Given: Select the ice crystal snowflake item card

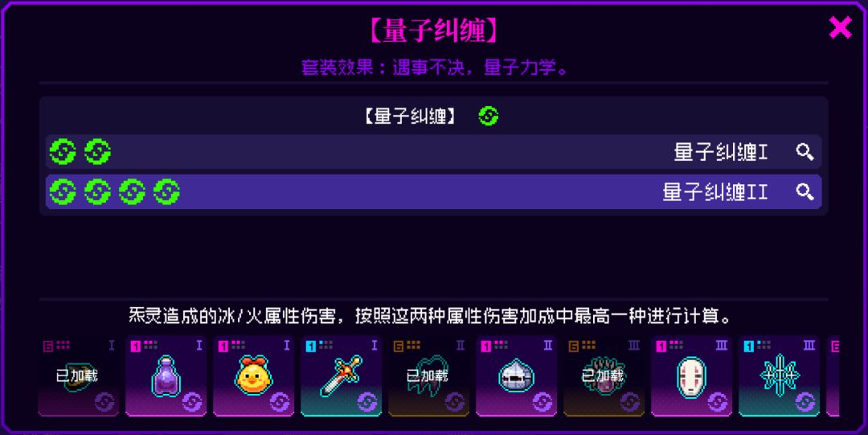Looking at the screenshot, I should coord(779,375).
